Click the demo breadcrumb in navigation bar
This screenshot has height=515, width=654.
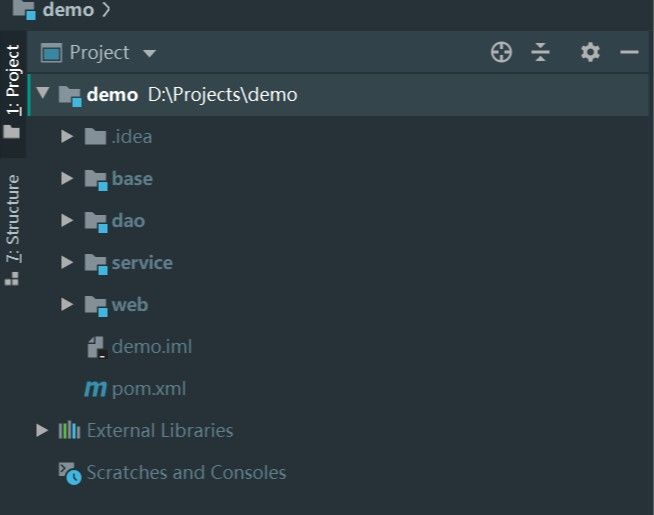pyautogui.click(x=68, y=10)
